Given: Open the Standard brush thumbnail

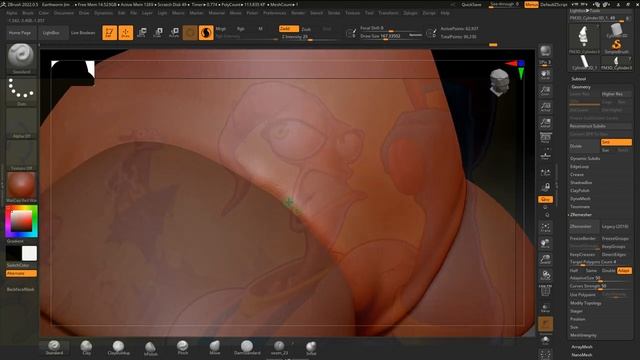Looking at the screenshot, I should 21,58.
